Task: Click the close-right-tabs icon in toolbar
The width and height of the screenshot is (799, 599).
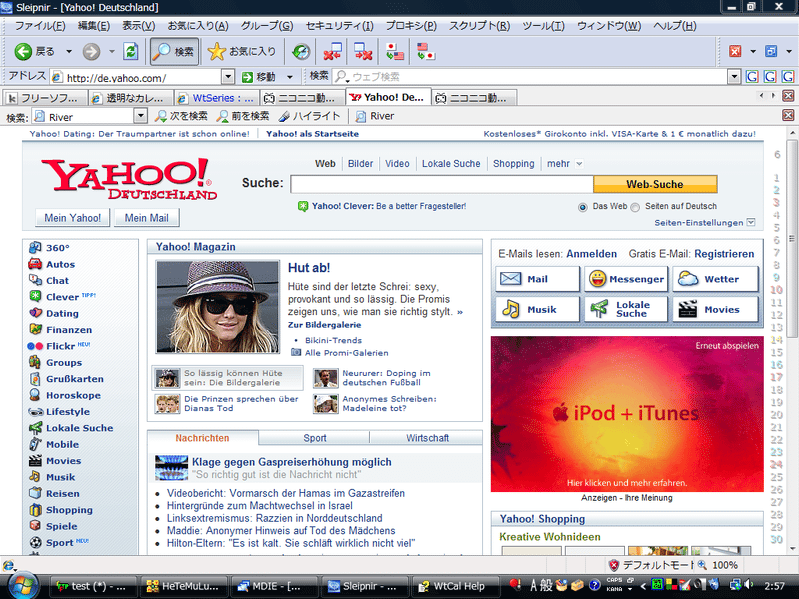Action: pos(363,51)
